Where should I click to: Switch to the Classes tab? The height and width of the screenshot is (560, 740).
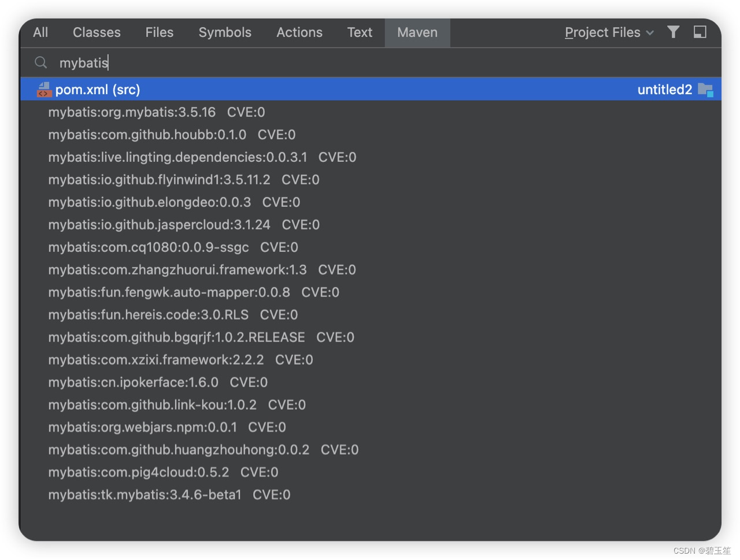click(97, 32)
